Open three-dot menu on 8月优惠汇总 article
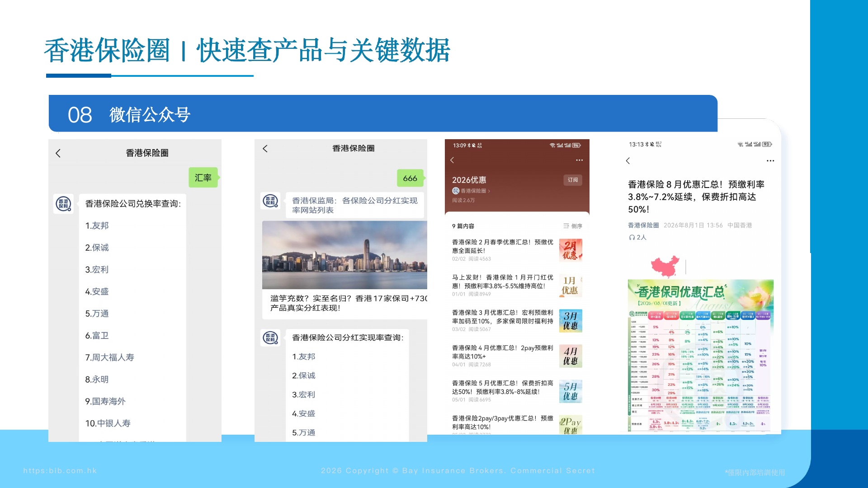This screenshot has width=868, height=488. click(770, 160)
